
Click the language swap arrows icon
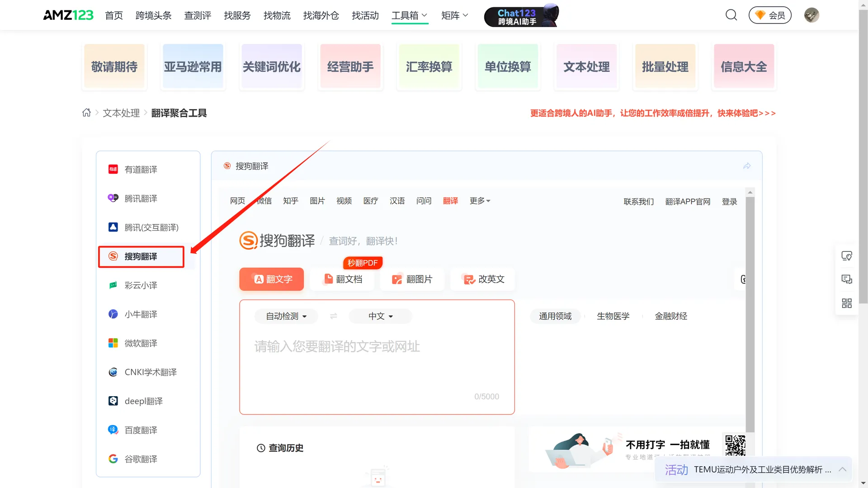point(334,316)
